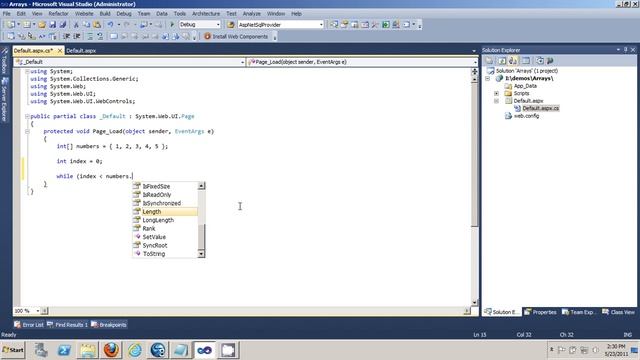Collapse the using directives outlining region
640x360 pixels.
(27, 71)
